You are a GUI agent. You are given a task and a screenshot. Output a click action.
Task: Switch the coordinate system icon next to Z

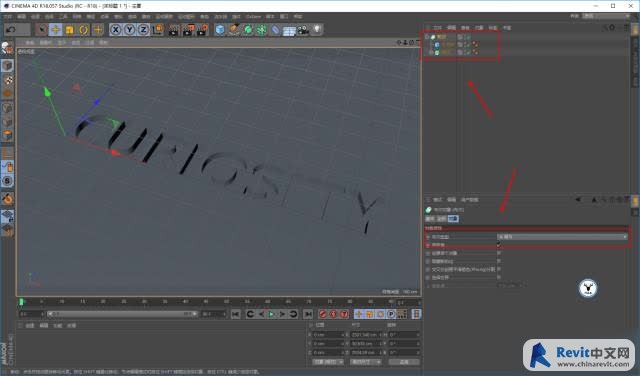coord(157,29)
